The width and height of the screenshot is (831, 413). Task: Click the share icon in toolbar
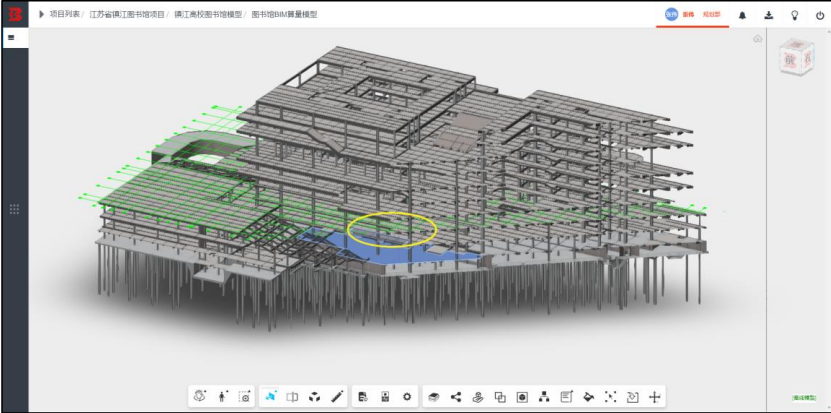(x=456, y=396)
